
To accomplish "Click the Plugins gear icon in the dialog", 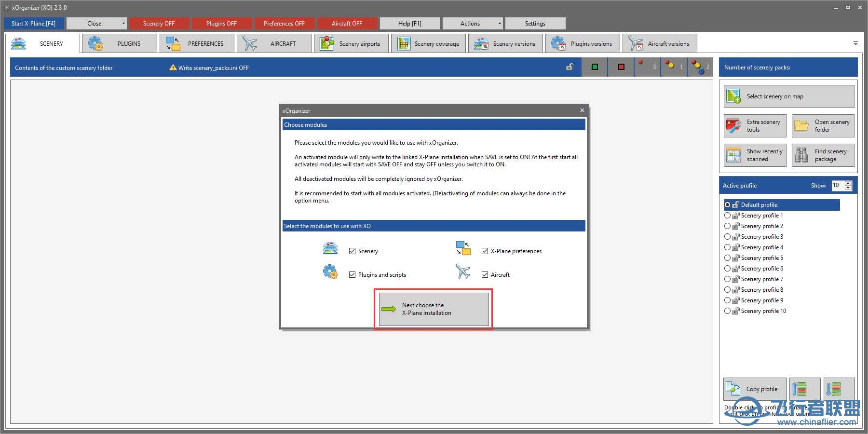I will (330, 272).
